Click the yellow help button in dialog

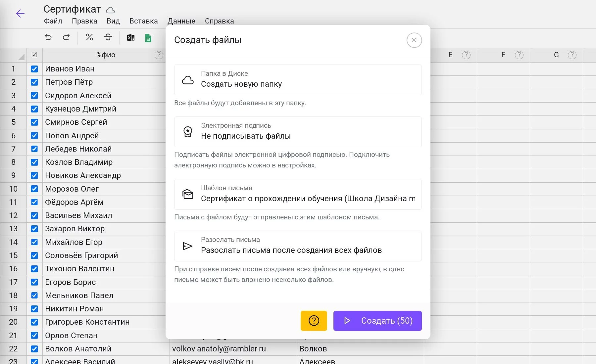click(314, 321)
